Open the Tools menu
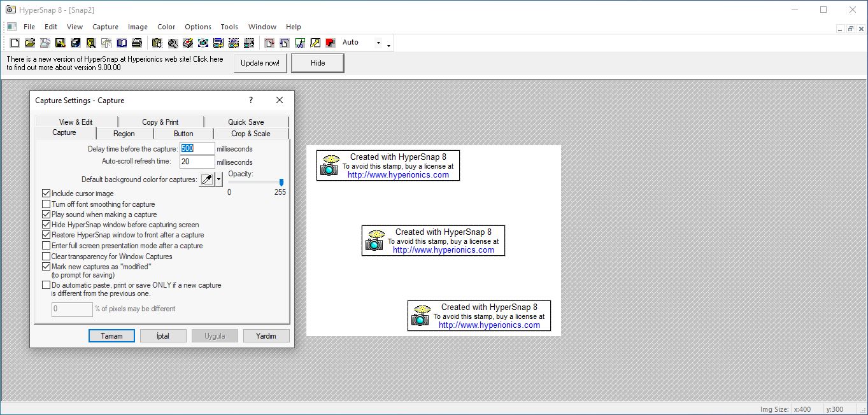 click(229, 27)
